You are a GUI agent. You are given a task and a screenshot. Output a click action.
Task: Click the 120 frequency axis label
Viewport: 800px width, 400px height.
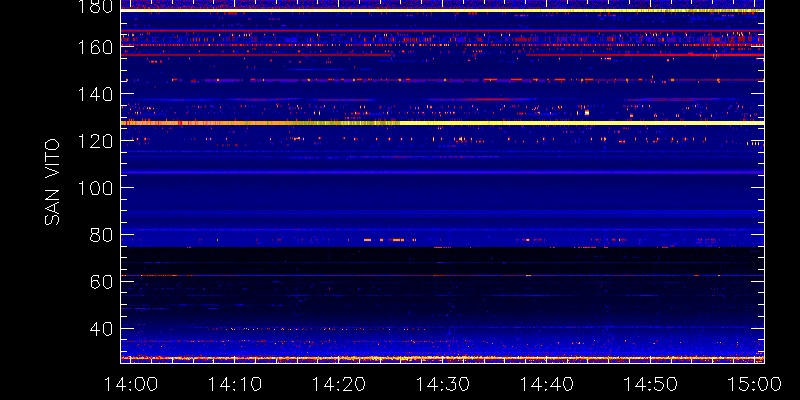point(95,141)
